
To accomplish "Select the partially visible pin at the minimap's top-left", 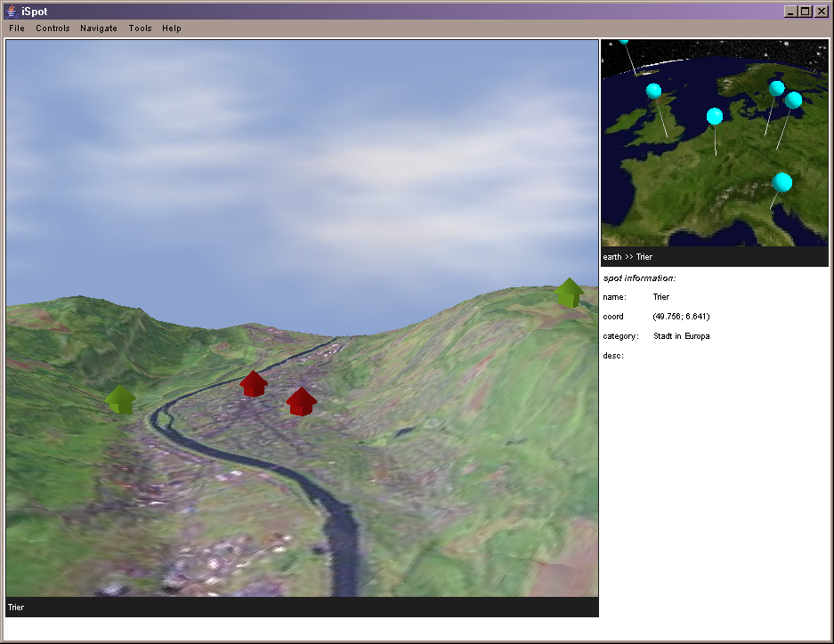I will coord(624,42).
